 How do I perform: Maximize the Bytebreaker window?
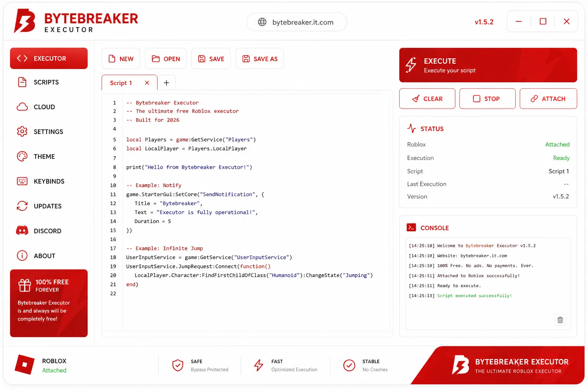click(543, 21)
